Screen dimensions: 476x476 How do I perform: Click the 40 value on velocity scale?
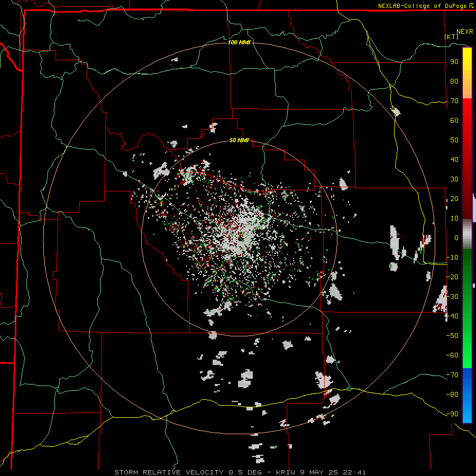click(x=454, y=159)
